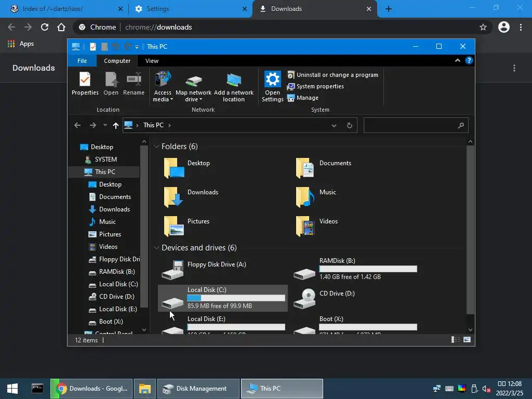The width and height of the screenshot is (532, 399).
Task: Click the Explorer refresh button
Action: click(x=350, y=126)
